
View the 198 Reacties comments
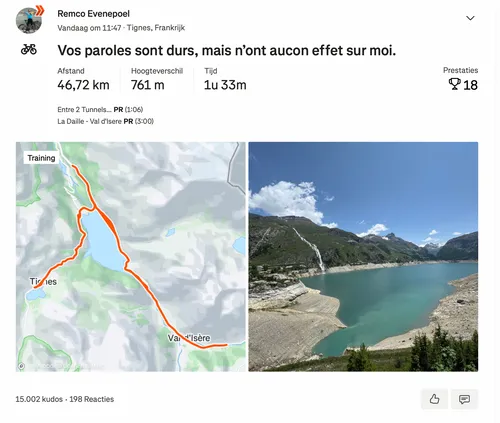click(92, 399)
